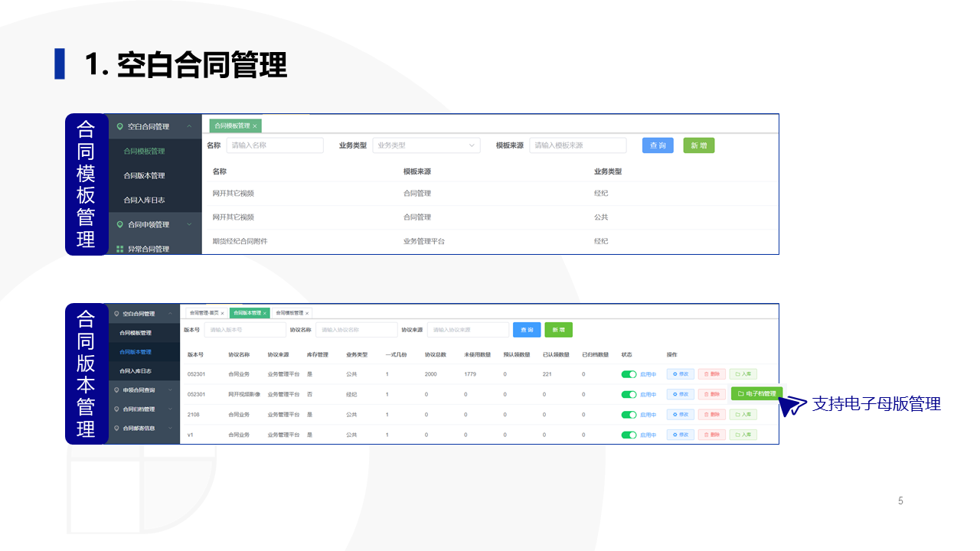Toggle 启用中 switch for 网开视频影像 row

pos(629,394)
